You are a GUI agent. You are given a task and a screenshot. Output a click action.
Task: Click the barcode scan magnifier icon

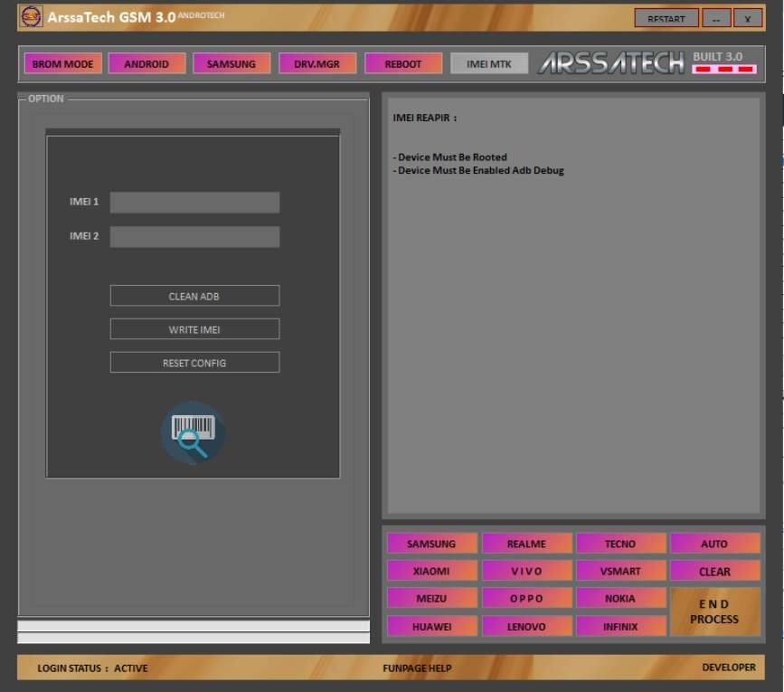(x=194, y=433)
